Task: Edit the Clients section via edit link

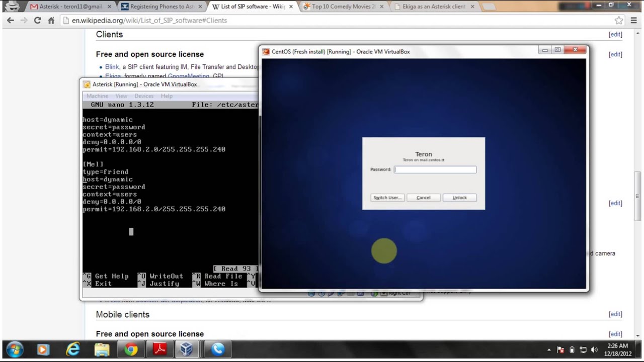Action: tap(615, 34)
